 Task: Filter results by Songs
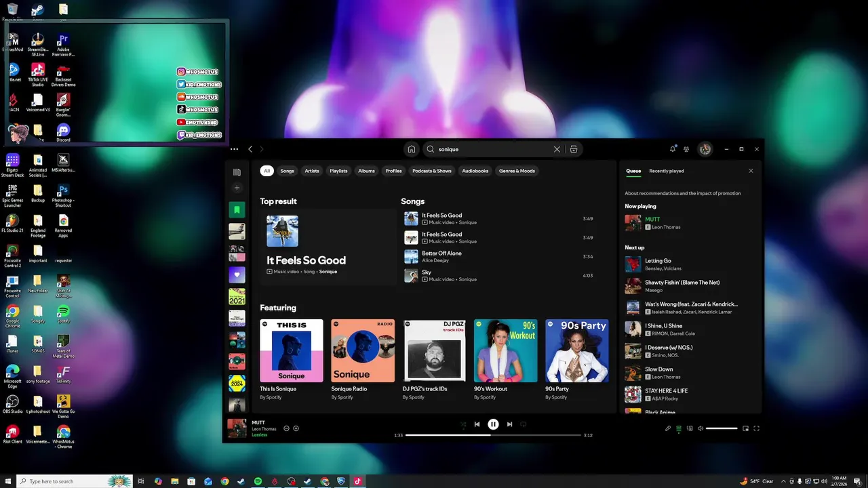(x=288, y=171)
